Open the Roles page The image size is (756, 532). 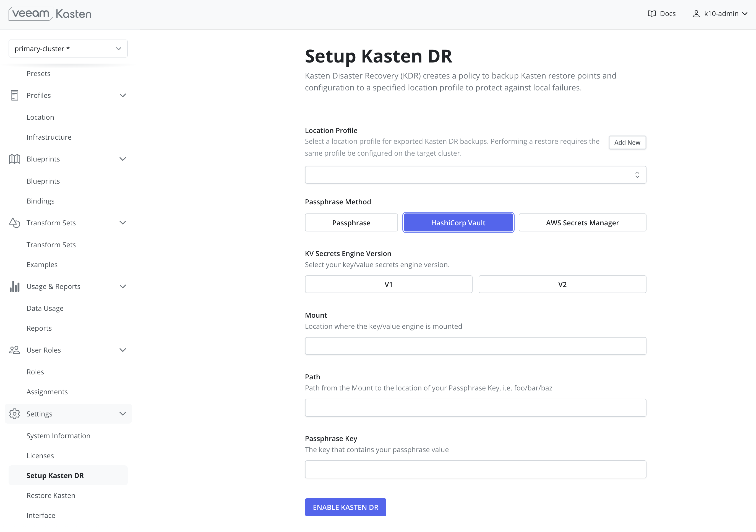[35, 372]
